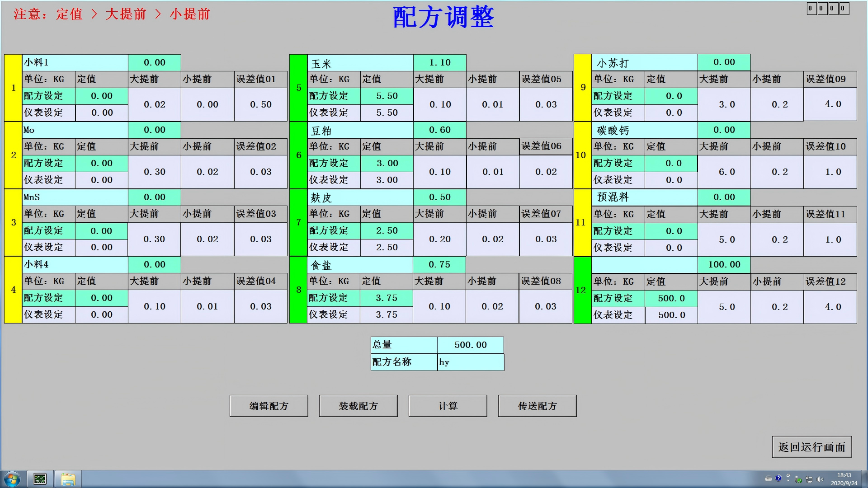Screen dimensions: 868x488
Task: Click the blue help question-mark tray icon
Action: point(778,478)
